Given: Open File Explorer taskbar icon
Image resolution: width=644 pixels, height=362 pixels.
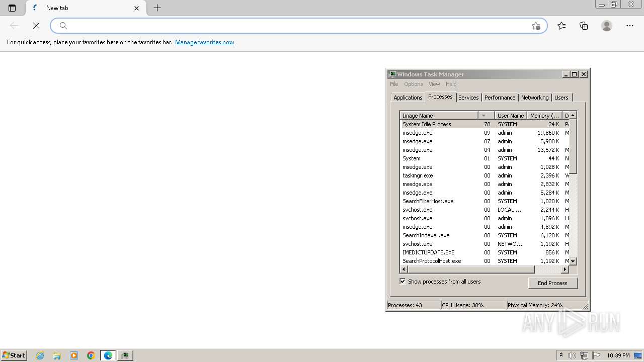Looking at the screenshot, I should tap(57, 355).
